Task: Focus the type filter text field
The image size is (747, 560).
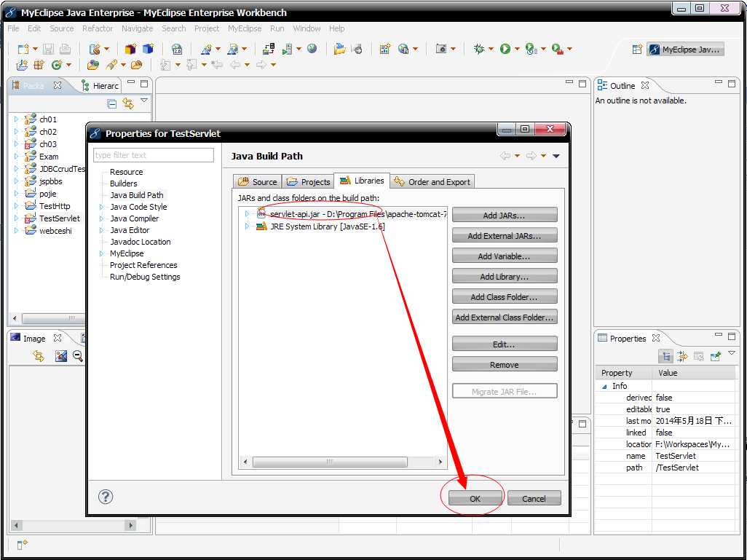Action: (154, 155)
